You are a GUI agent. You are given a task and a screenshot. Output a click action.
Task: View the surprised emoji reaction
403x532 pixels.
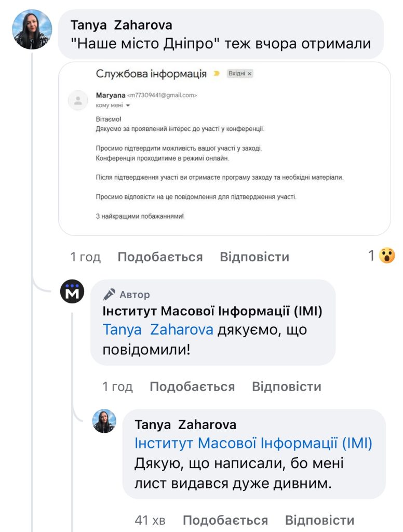coord(387,256)
